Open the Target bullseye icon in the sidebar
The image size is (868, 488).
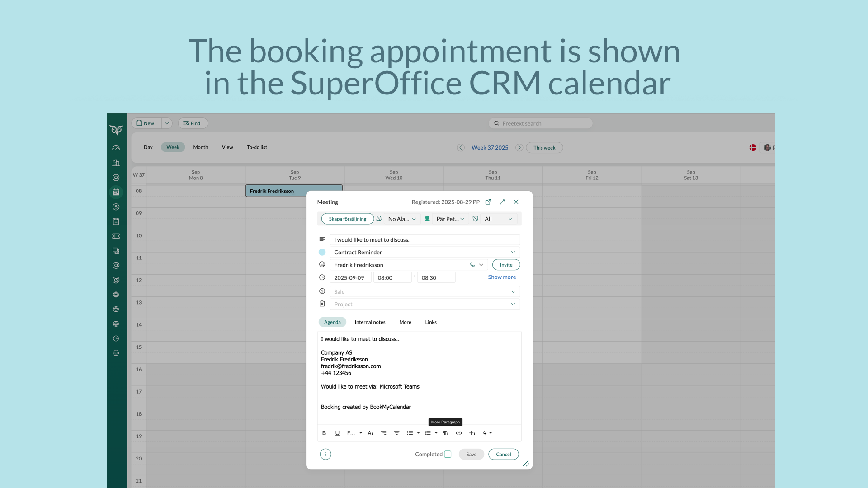[116, 280]
